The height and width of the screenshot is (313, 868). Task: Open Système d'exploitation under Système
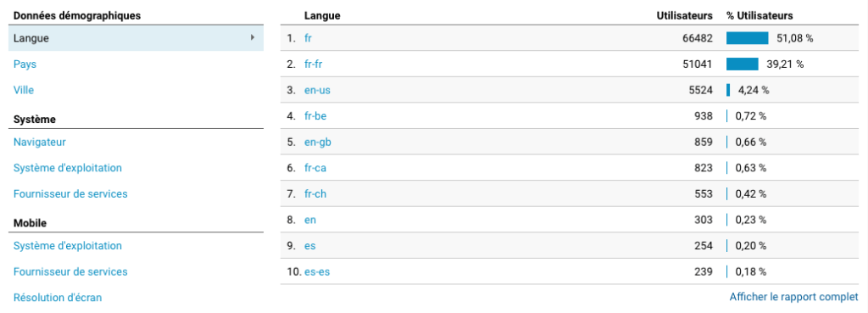click(x=68, y=168)
